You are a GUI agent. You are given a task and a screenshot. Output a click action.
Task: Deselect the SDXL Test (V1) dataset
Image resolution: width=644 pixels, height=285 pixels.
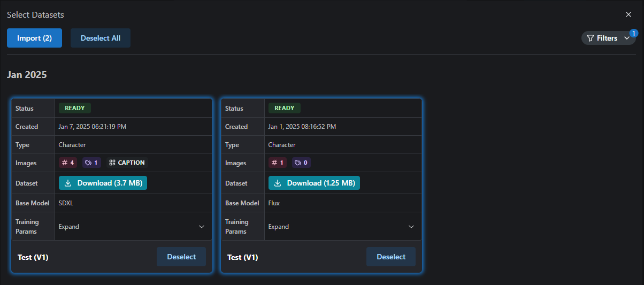point(181,257)
